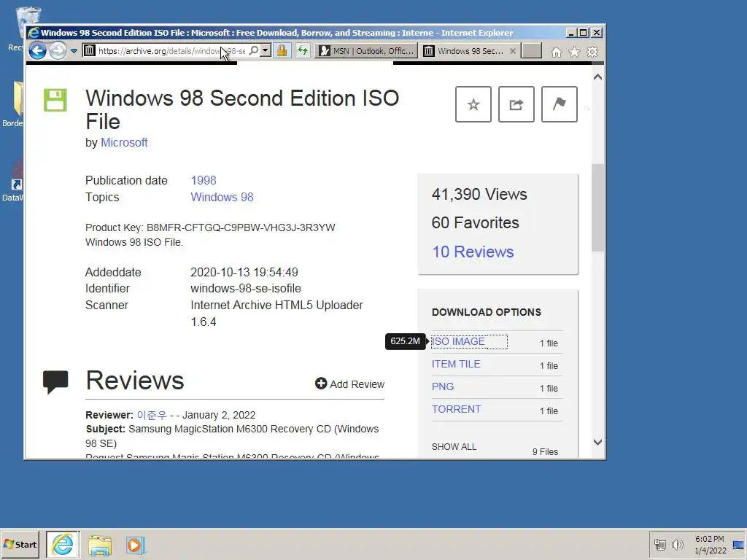Click the 41,390 Views text

(x=479, y=194)
